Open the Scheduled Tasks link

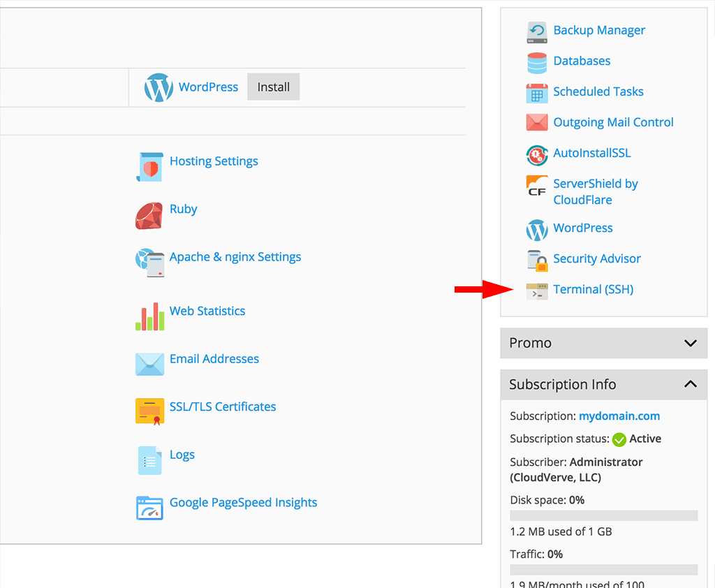pos(598,91)
